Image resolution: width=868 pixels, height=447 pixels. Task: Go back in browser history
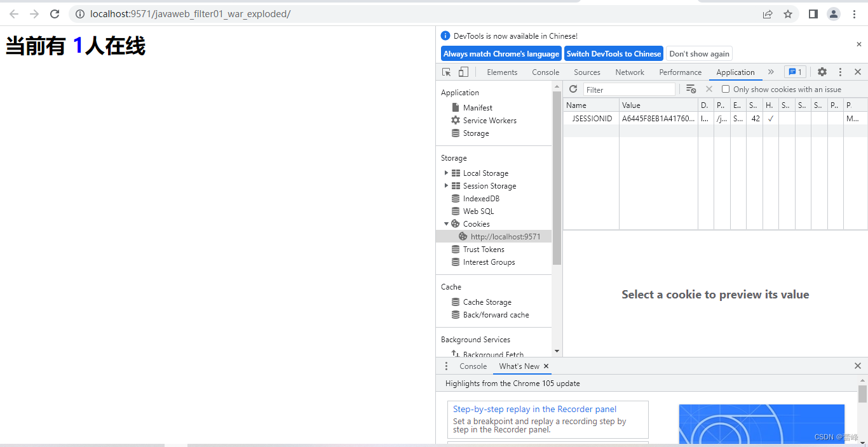point(14,14)
